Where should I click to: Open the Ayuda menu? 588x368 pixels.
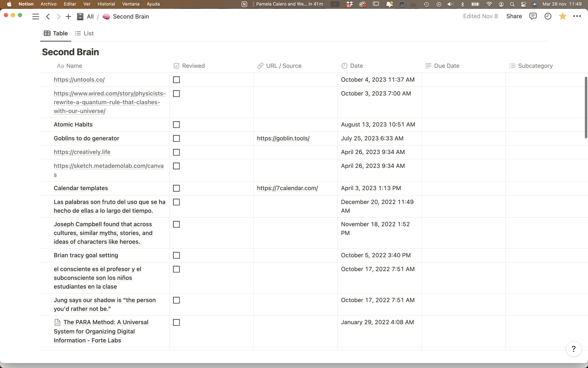coord(153,4)
